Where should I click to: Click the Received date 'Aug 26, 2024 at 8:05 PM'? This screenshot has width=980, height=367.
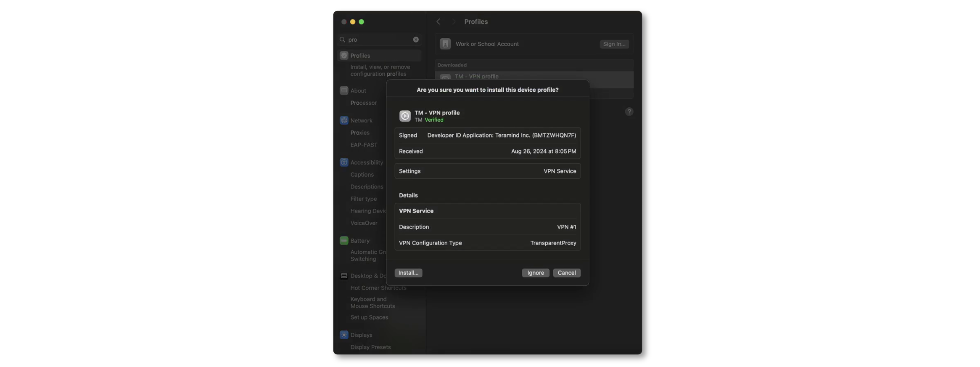pyautogui.click(x=543, y=152)
